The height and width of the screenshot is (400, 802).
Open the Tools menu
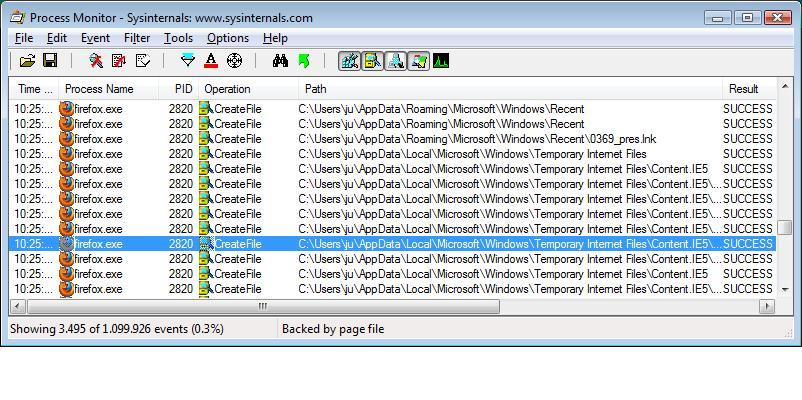[x=179, y=38]
